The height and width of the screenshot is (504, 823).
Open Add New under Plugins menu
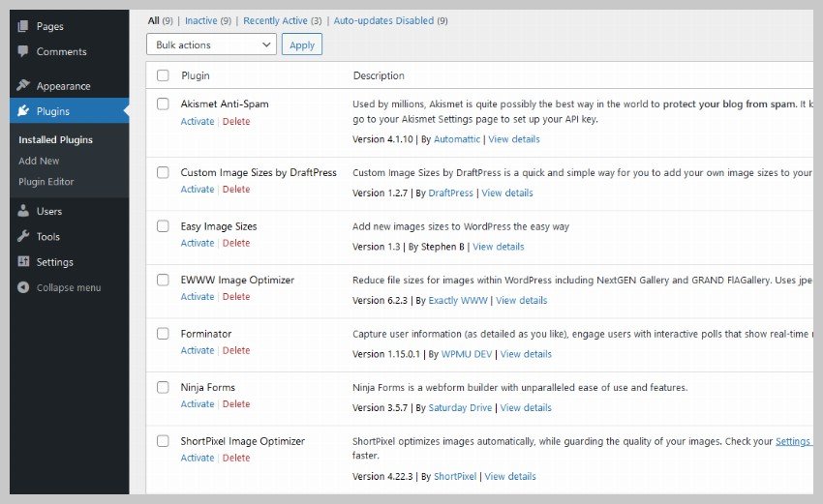tap(39, 161)
